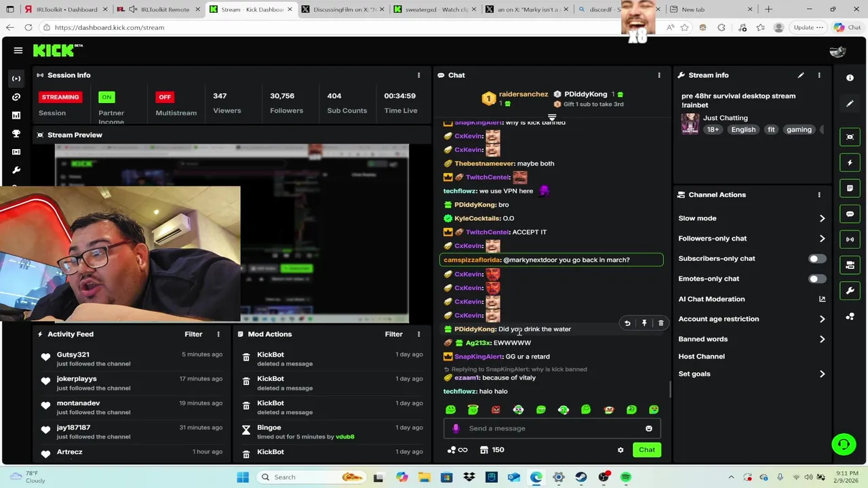Screen dimensions: 868x488
Task: Open the pencil icon in right sidebar
Action: coord(850,104)
